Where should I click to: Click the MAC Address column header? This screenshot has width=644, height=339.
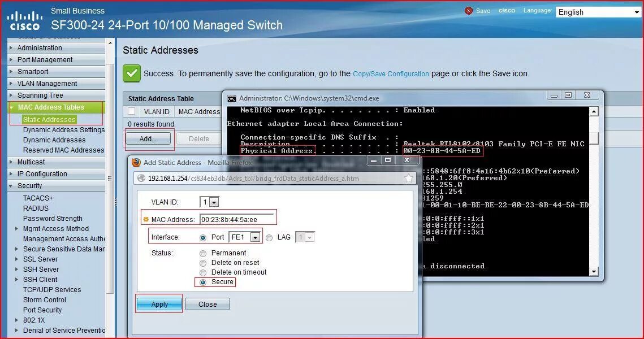coord(199,112)
